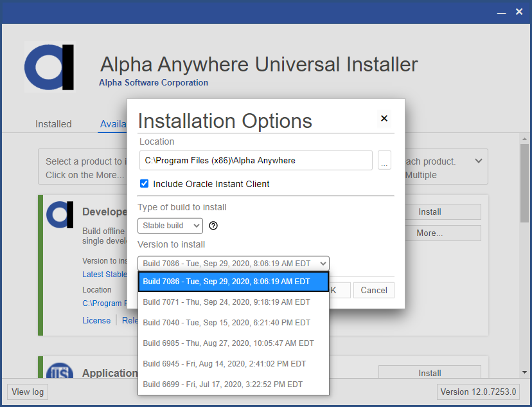Click the C:\Program Files location link
The image size is (532, 407).
pyautogui.click(x=105, y=303)
